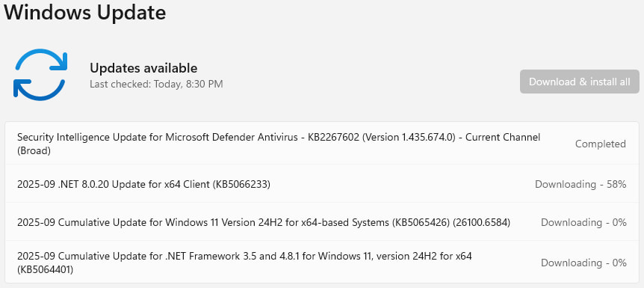Click the Version 1.435.674.0 text
Image resolution: width=644 pixels, height=288 pixels.
[x=410, y=138]
